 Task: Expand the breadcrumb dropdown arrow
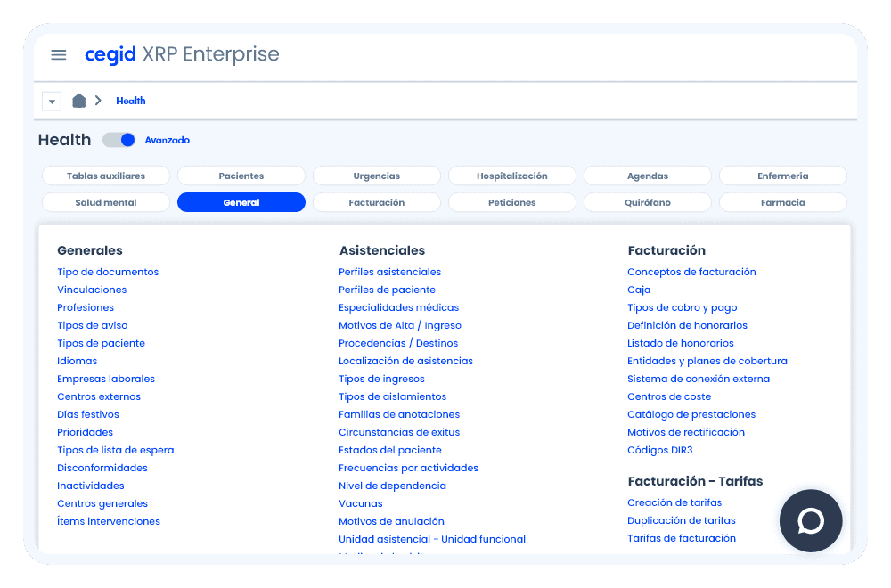(x=52, y=102)
